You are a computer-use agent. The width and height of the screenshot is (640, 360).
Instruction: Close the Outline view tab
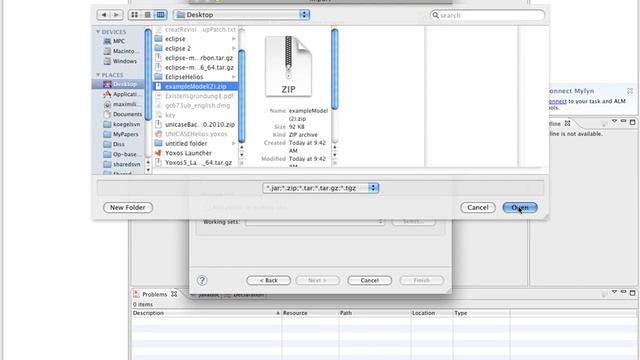pos(567,123)
